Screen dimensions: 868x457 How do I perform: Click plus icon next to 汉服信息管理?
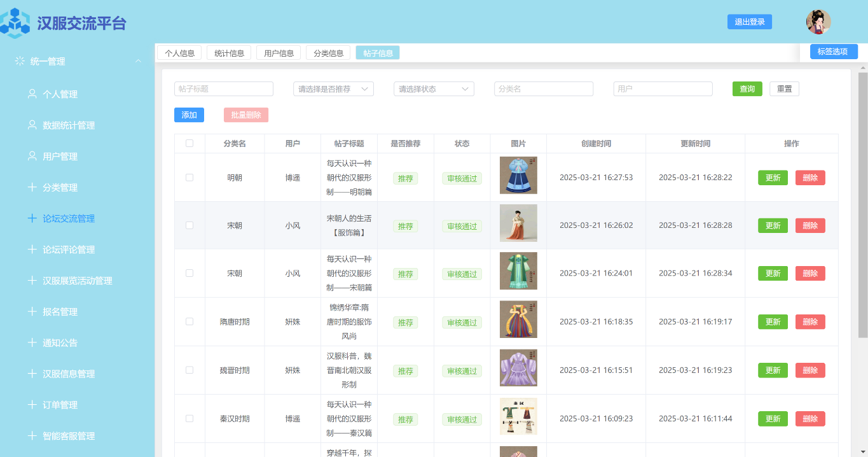click(x=32, y=374)
